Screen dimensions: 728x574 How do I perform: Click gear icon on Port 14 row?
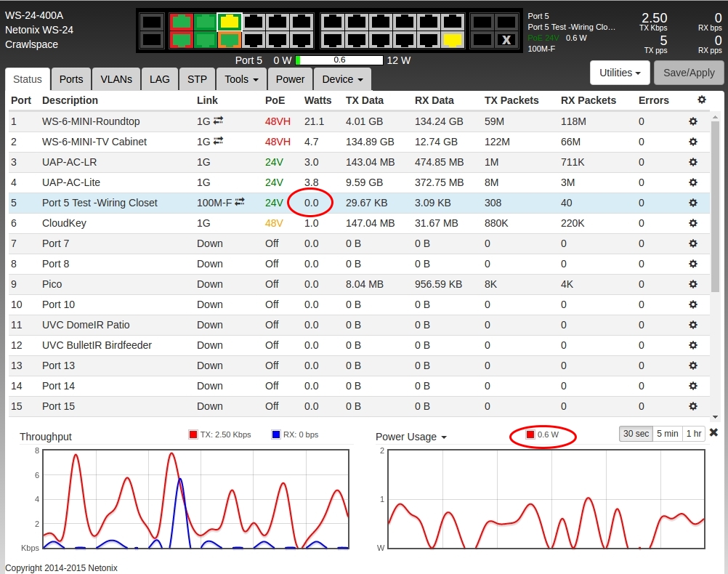point(692,386)
